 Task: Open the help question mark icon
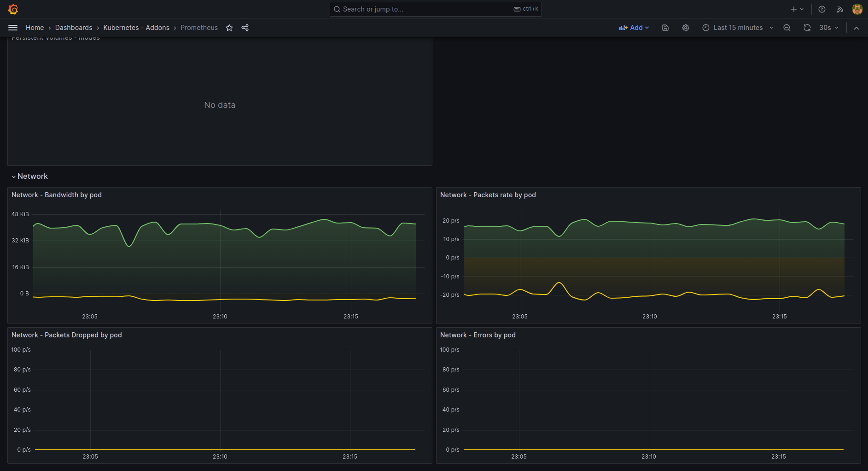point(822,9)
